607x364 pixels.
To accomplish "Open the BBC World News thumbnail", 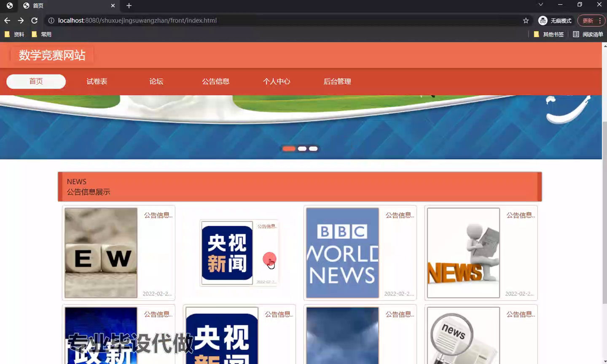I will 342,253.
